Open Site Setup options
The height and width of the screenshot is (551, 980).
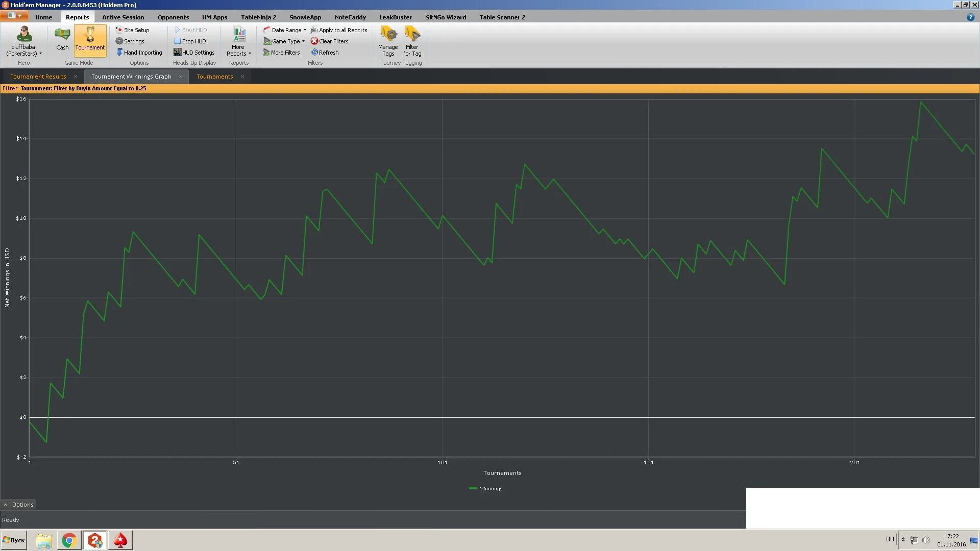click(x=132, y=30)
